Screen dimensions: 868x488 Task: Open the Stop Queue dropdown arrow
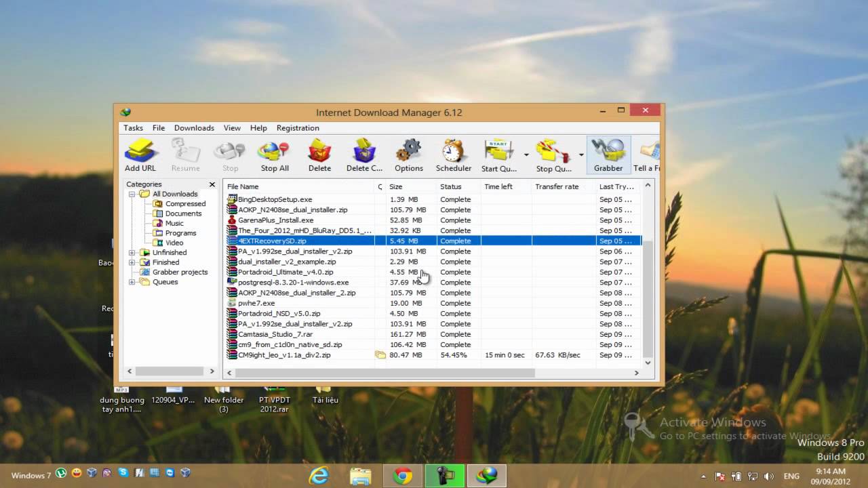click(580, 155)
